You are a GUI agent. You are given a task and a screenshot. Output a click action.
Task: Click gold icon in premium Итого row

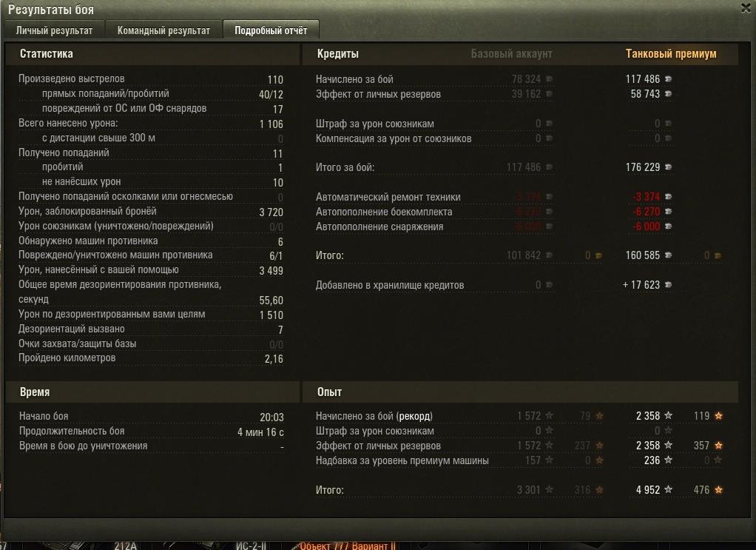[x=718, y=255]
